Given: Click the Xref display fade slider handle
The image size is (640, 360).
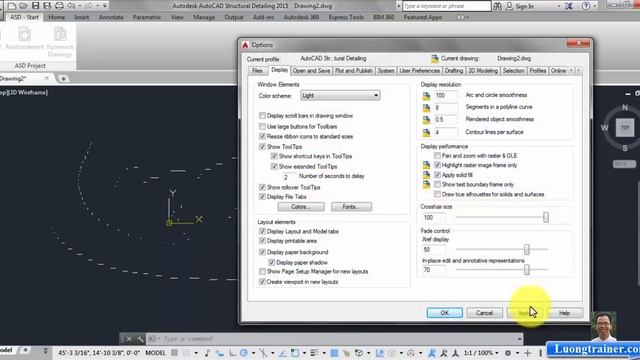Looking at the screenshot, I should (x=527, y=249).
